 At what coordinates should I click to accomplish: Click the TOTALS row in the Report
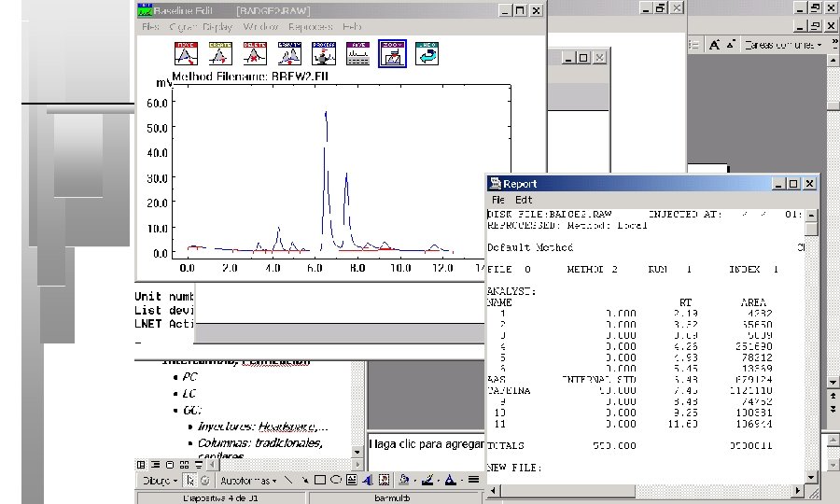coord(630,445)
